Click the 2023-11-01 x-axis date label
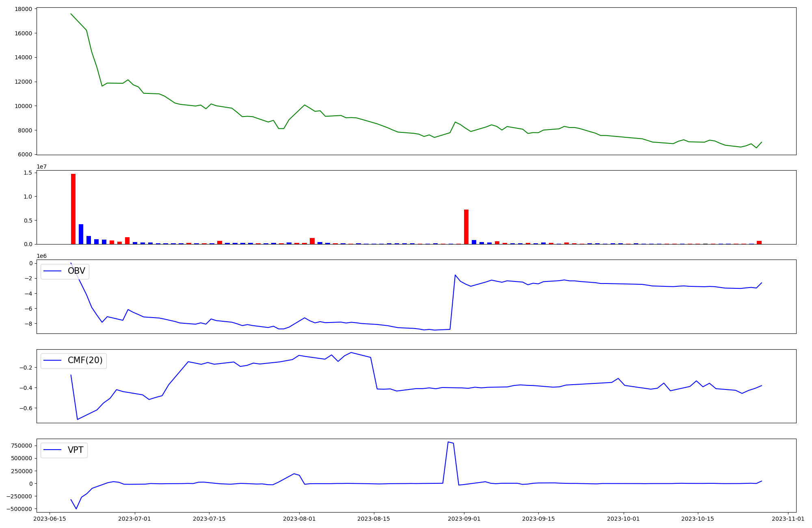Viewport: 812px width, 528px height. pos(788,519)
